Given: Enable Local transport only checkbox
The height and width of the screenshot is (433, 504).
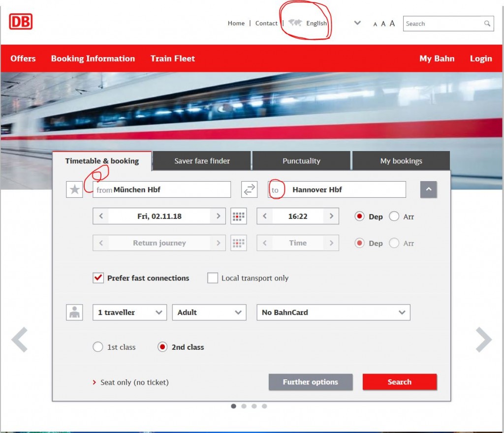Looking at the screenshot, I should pyautogui.click(x=213, y=278).
